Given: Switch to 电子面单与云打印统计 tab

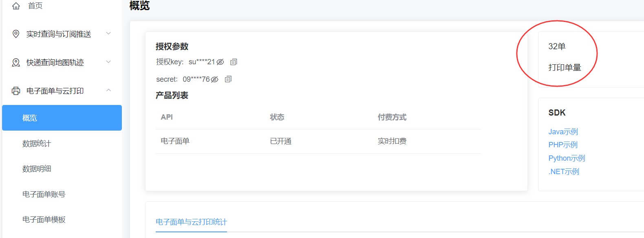Looking at the screenshot, I should [191, 222].
